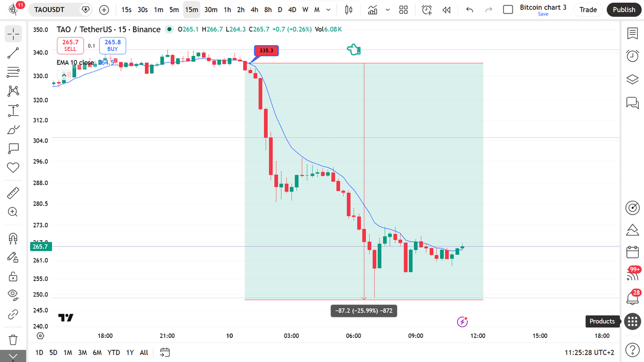Toggle hide all drawings eye icon

point(13,295)
